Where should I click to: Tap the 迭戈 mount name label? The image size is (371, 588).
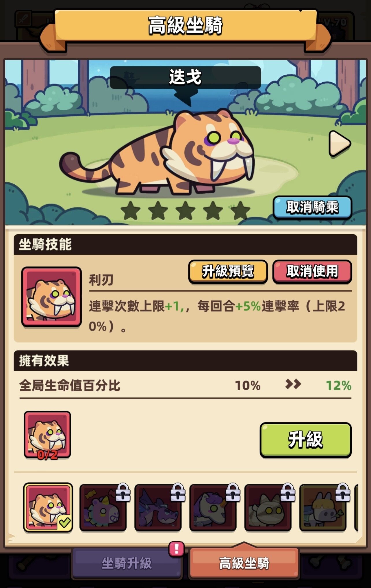click(185, 77)
